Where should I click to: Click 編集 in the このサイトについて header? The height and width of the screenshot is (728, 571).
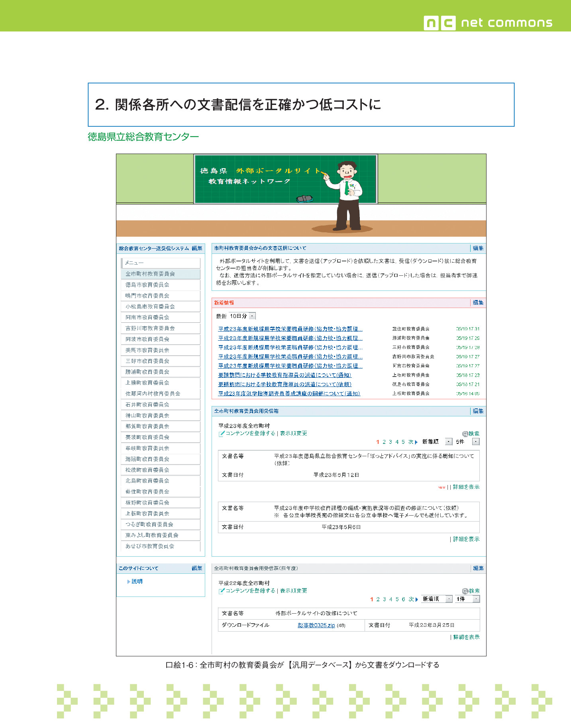[x=197, y=569]
